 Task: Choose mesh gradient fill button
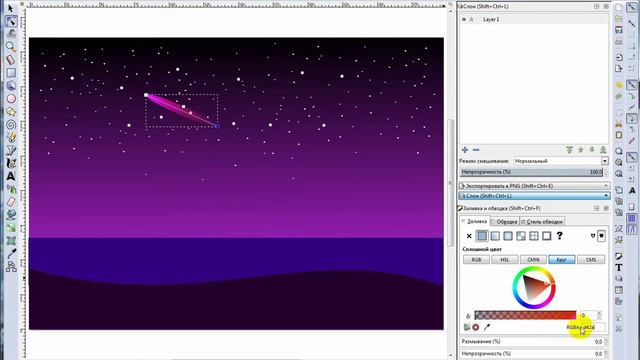[521, 236]
